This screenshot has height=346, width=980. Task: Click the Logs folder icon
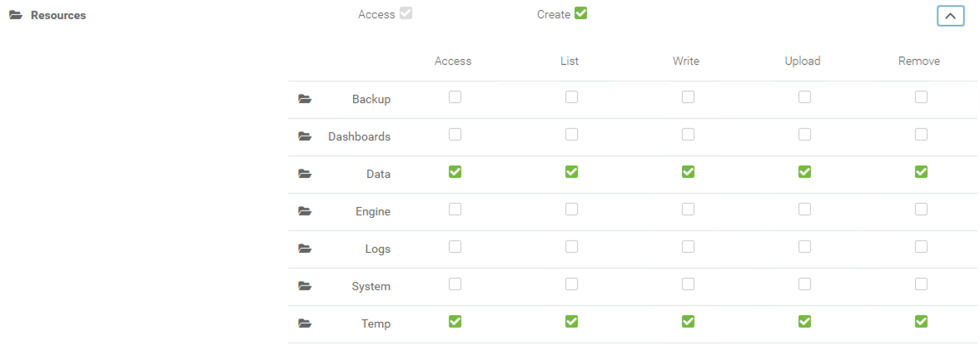(305, 249)
